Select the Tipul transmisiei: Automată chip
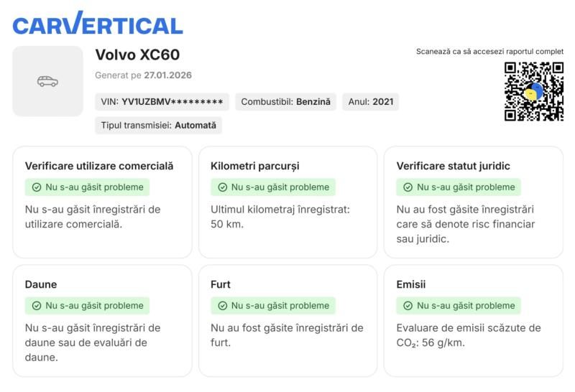Viewport: 575px width, 392px height. coord(158,125)
